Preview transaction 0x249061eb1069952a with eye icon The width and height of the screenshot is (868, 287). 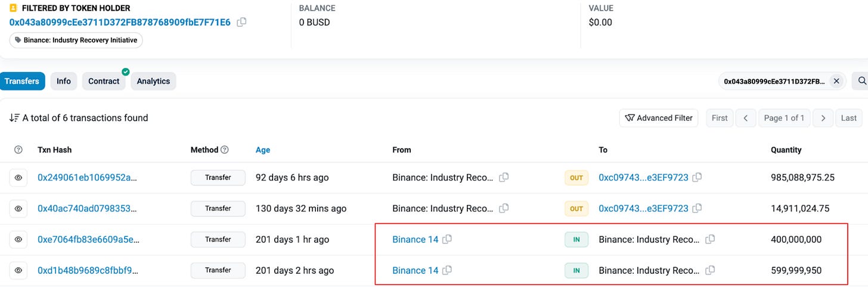click(18, 177)
